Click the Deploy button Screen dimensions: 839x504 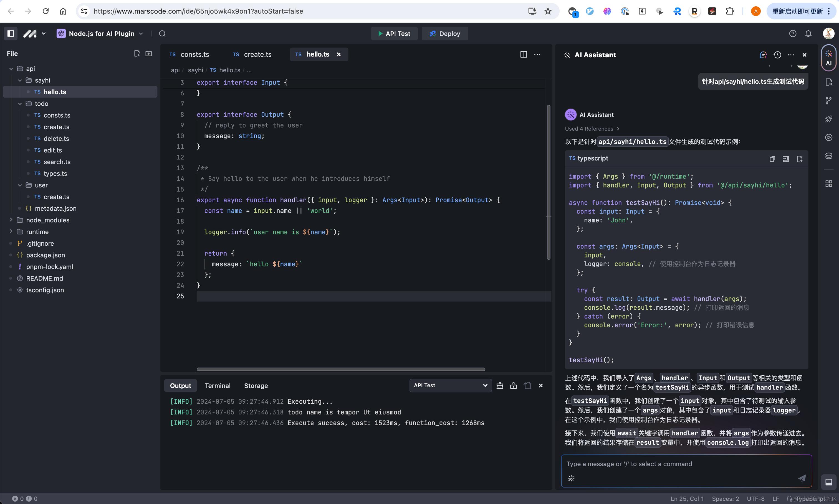point(444,34)
